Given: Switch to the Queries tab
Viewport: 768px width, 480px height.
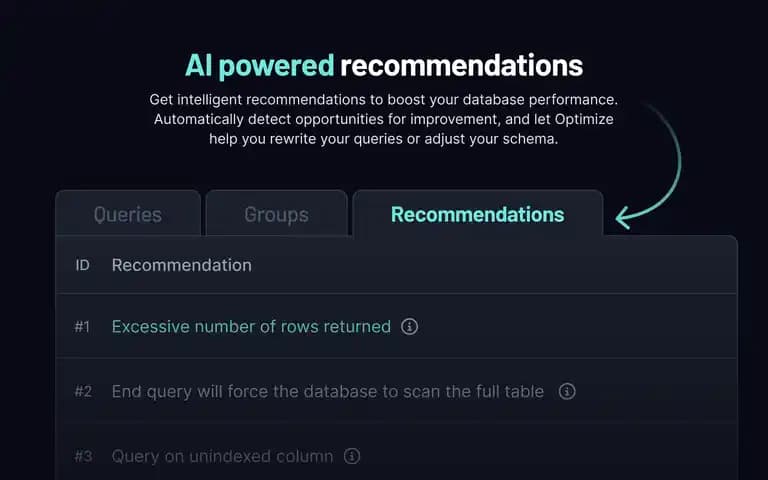Looking at the screenshot, I should [x=128, y=214].
